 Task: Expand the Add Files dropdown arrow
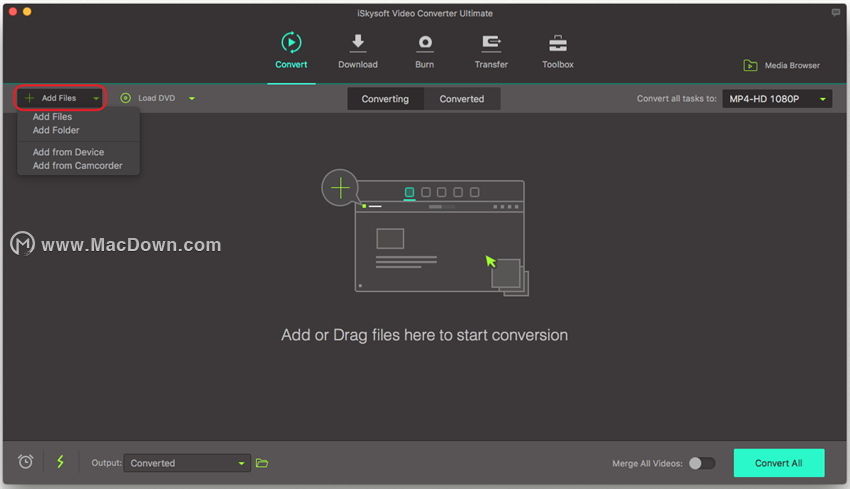(x=95, y=99)
